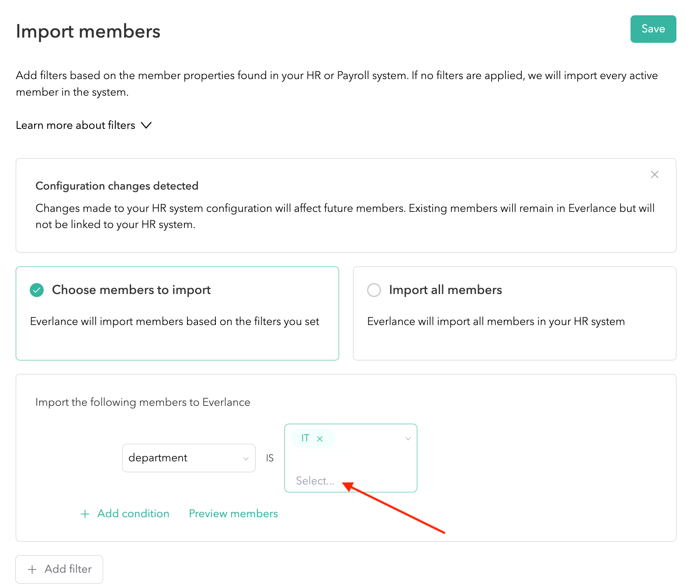This screenshot has width=700, height=588.
Task: Click the Save button
Action: click(653, 29)
